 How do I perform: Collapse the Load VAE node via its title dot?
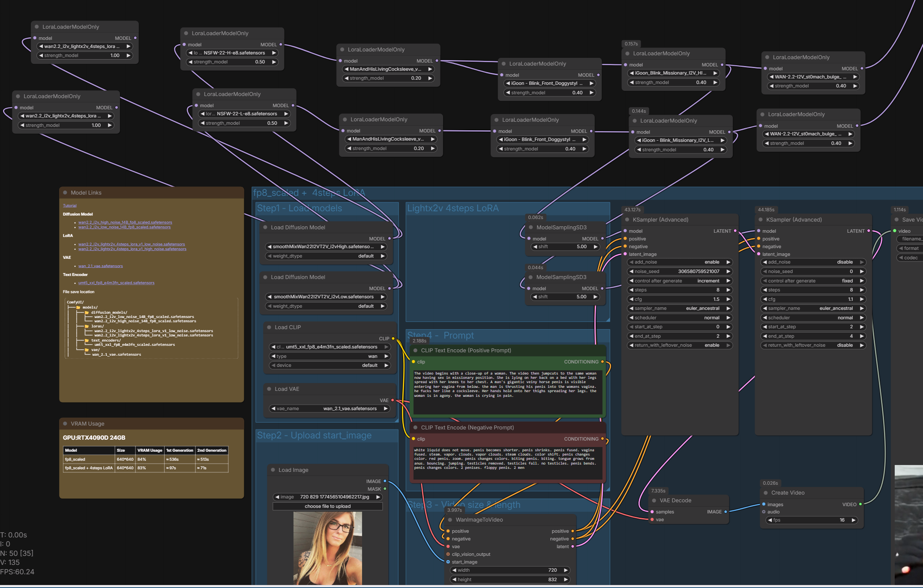click(269, 389)
